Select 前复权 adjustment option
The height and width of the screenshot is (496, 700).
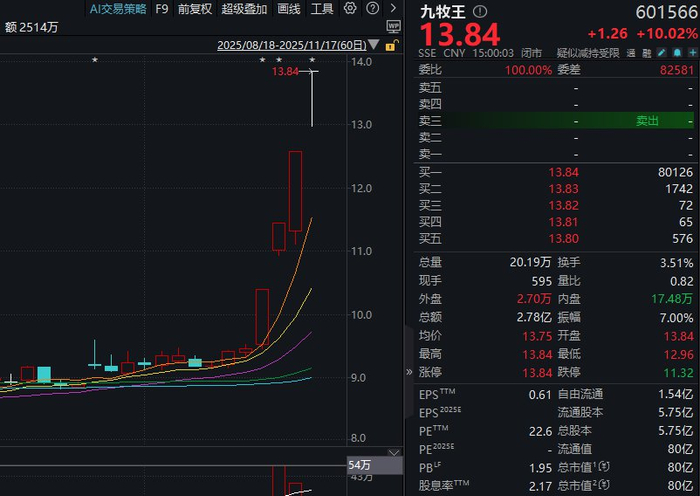[195, 8]
